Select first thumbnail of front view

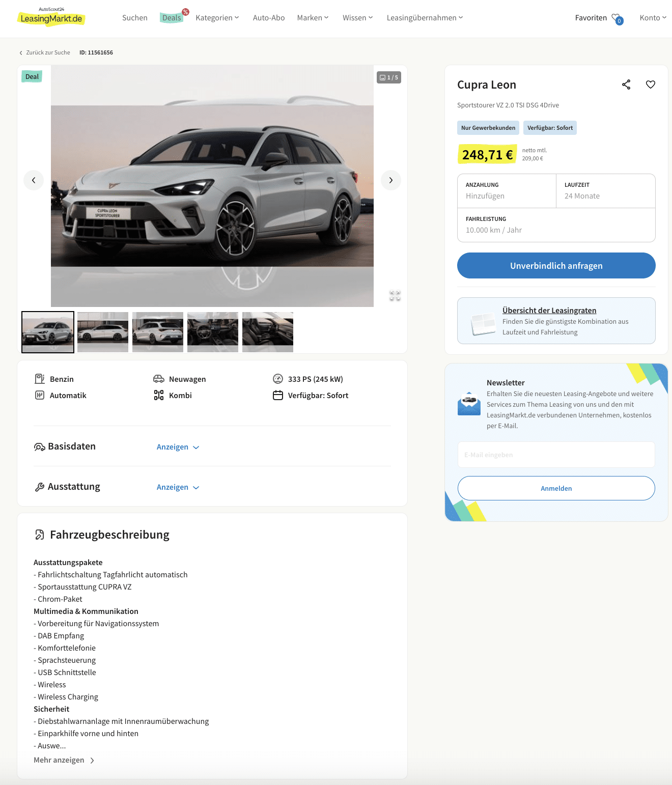tap(48, 332)
